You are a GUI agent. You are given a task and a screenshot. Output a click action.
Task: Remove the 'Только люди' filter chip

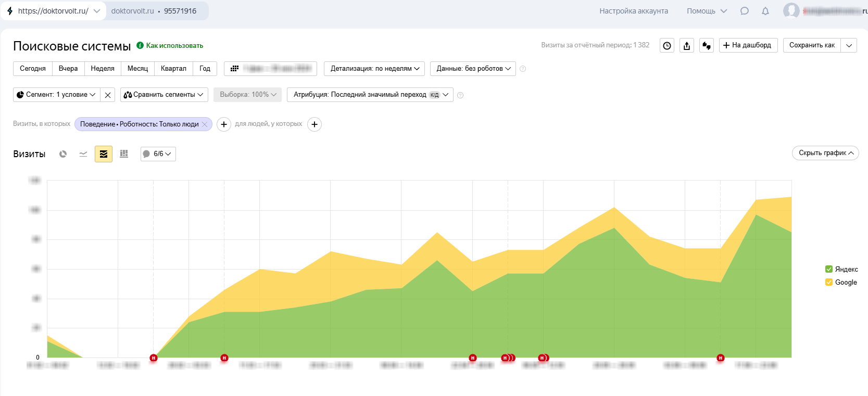coord(205,124)
